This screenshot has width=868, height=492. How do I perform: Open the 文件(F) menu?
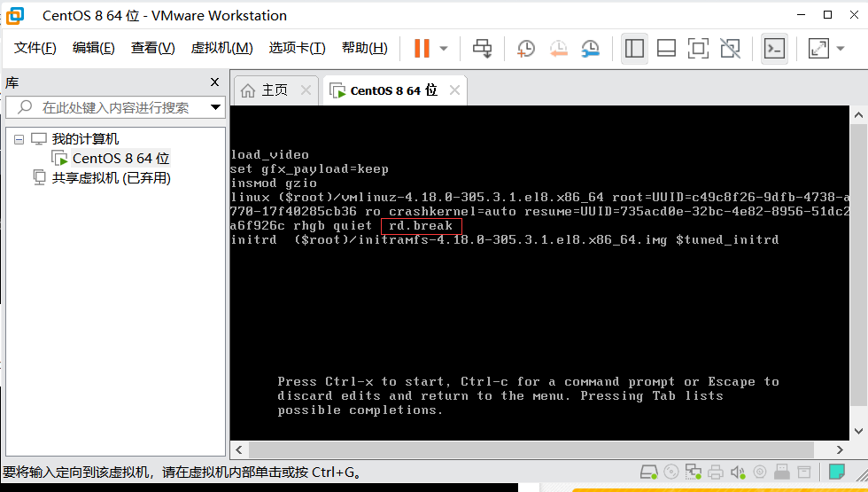35,48
